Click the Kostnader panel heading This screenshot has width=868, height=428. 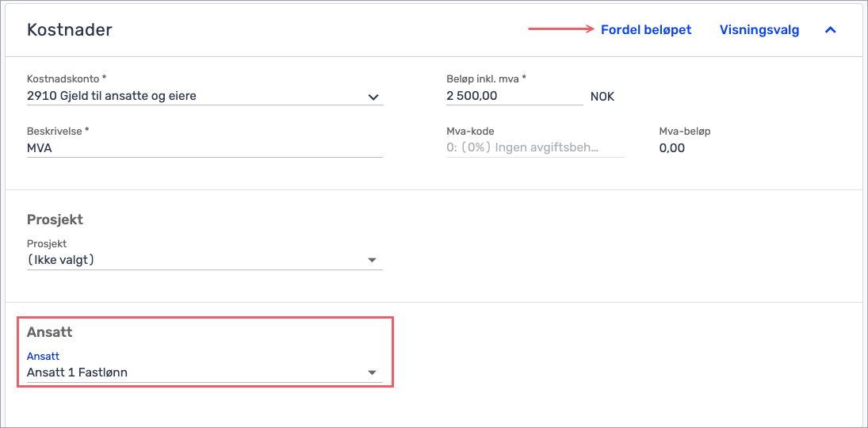[70, 30]
